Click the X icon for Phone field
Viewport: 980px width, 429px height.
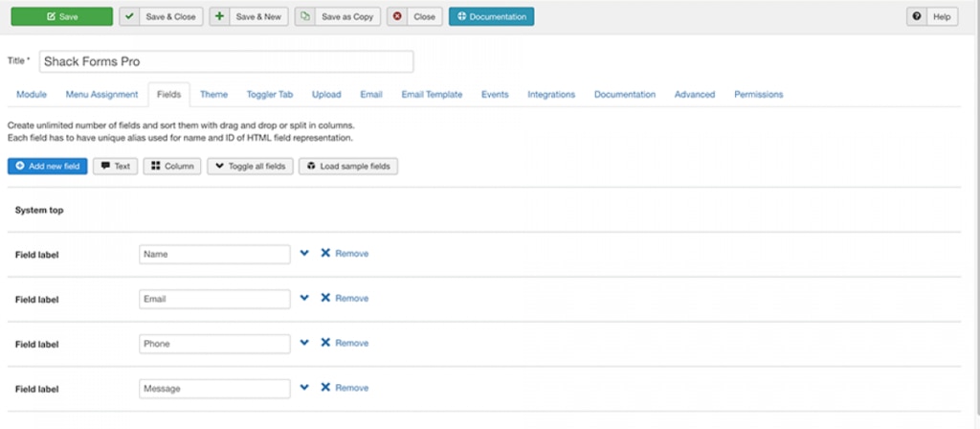(325, 343)
